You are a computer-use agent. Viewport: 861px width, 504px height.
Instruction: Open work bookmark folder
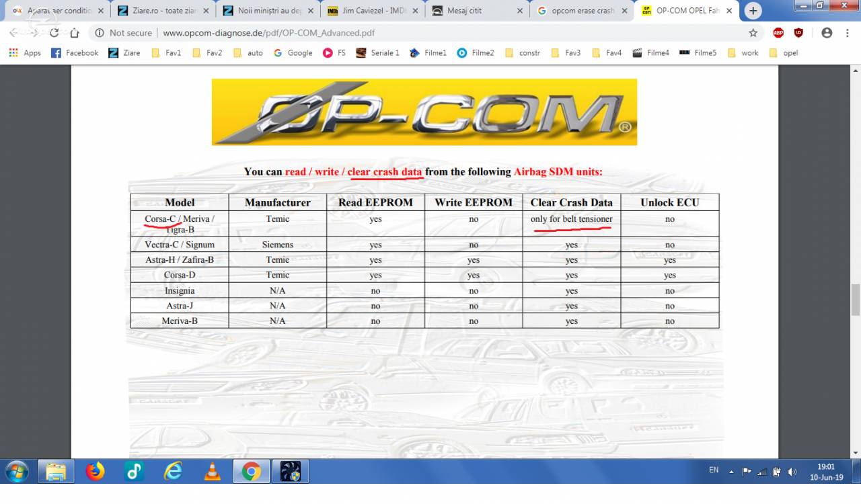click(743, 53)
